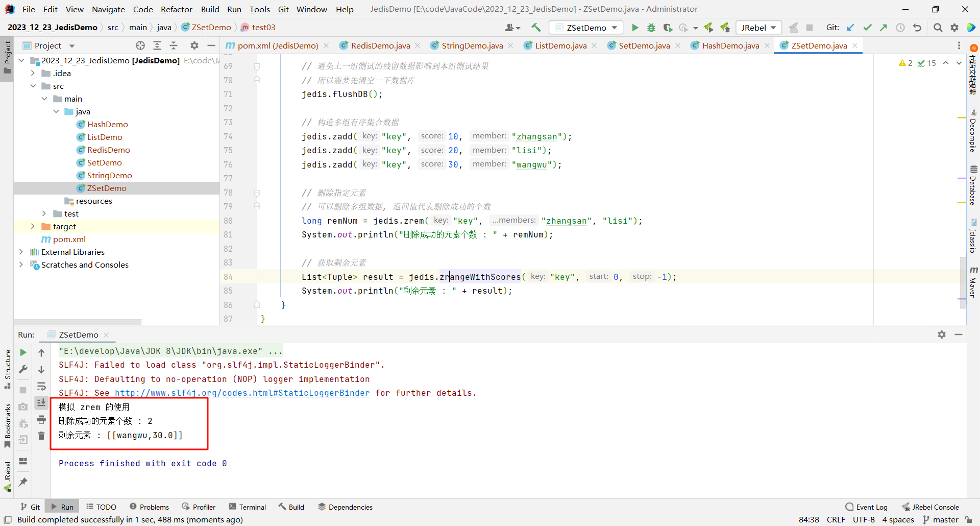Click warnings inspection indicator in editor
This screenshot has width=980, height=526.
coord(905,63)
